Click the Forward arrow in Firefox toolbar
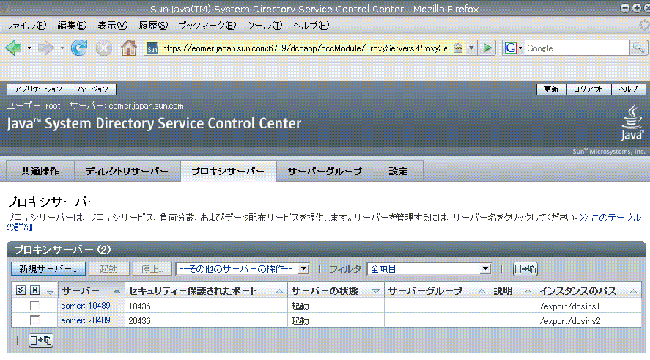The image size is (650, 360). coord(46,48)
